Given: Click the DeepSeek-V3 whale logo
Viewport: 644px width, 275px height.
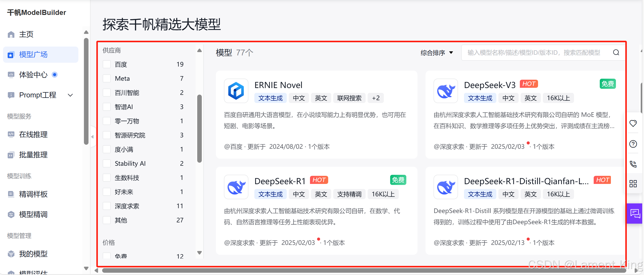Looking at the screenshot, I should point(446,91).
